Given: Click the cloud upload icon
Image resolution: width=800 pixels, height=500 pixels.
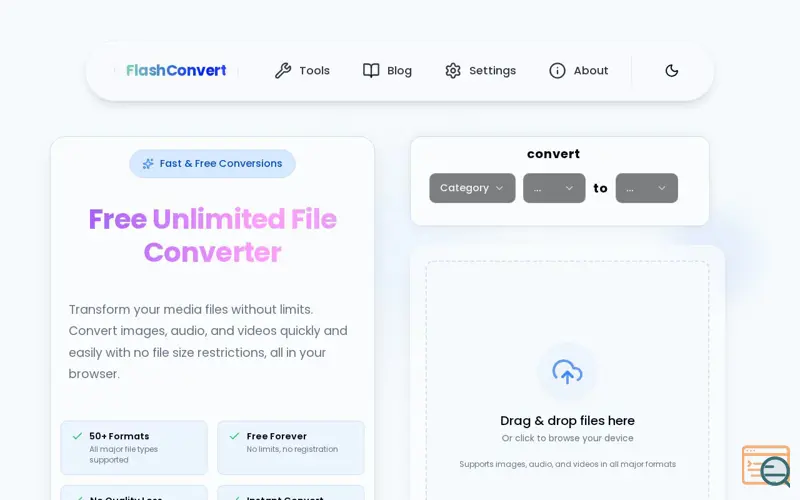Looking at the screenshot, I should tap(567, 372).
